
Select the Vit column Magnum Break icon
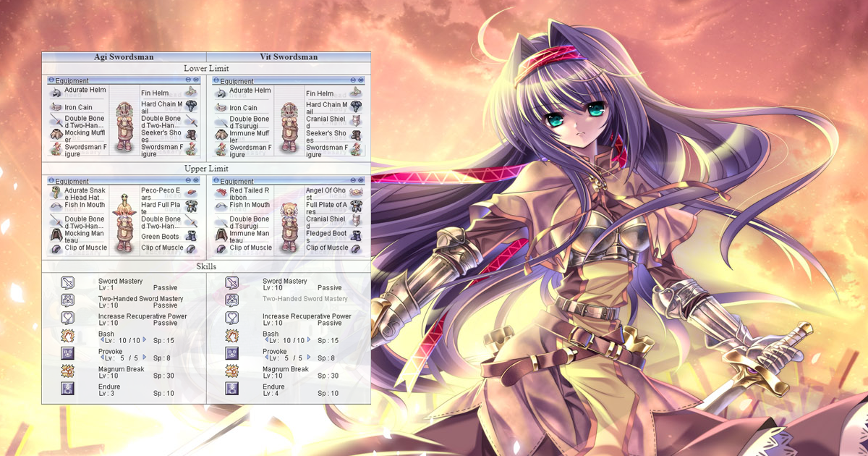tap(232, 371)
